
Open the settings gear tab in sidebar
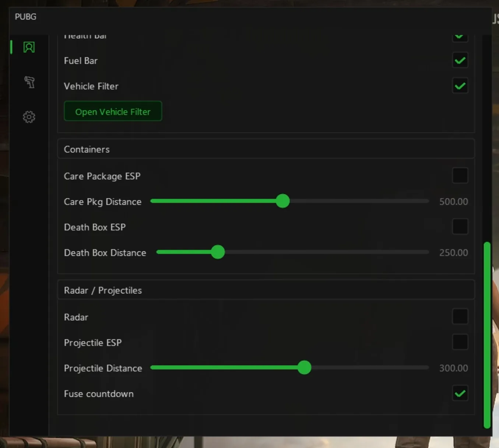(x=29, y=117)
